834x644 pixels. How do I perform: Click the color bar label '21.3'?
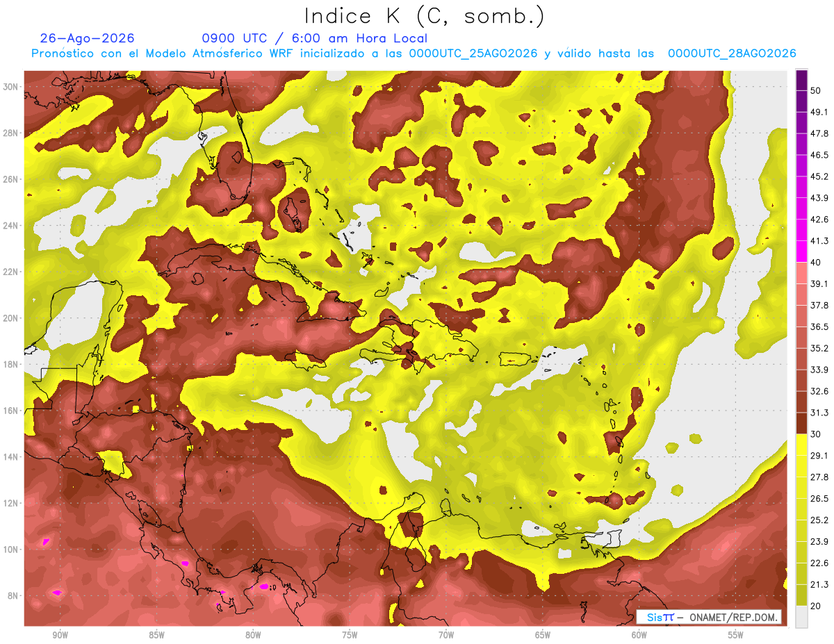click(819, 584)
